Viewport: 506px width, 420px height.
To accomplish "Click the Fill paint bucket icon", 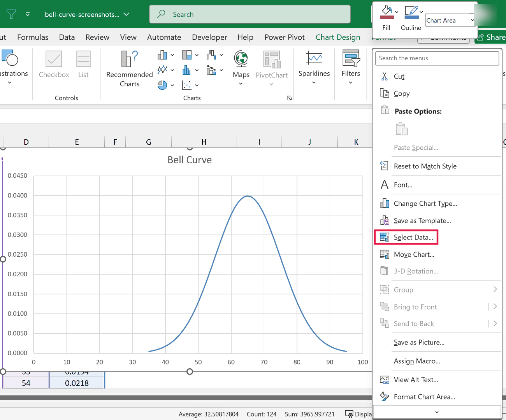I will click(387, 12).
